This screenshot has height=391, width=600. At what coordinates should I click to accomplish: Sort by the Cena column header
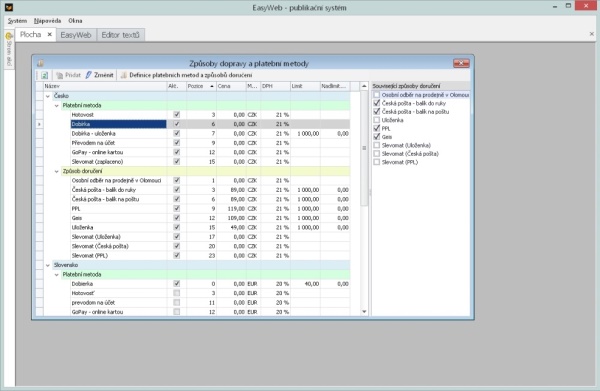[x=231, y=86]
